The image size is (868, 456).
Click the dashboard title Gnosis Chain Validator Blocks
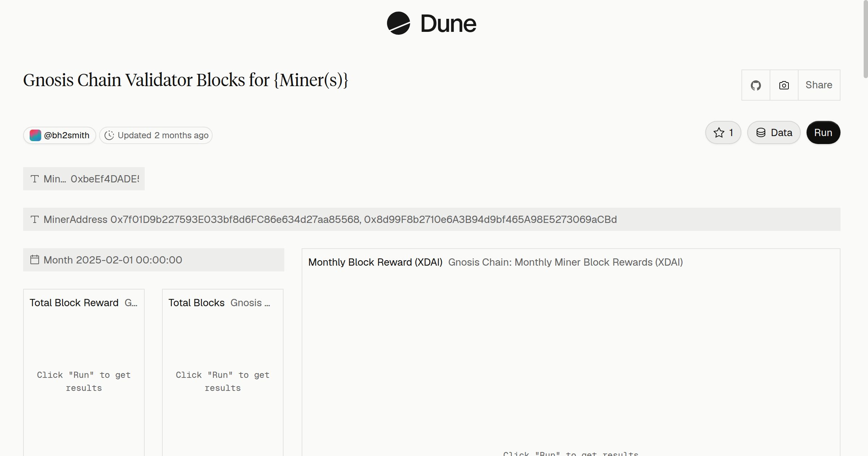click(x=186, y=80)
